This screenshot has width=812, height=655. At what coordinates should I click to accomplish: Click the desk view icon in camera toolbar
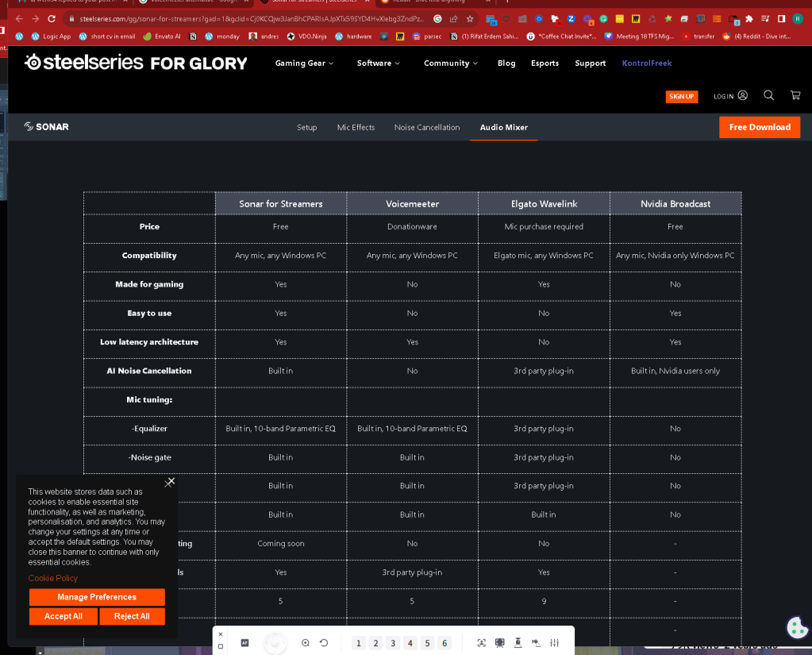[x=518, y=642]
